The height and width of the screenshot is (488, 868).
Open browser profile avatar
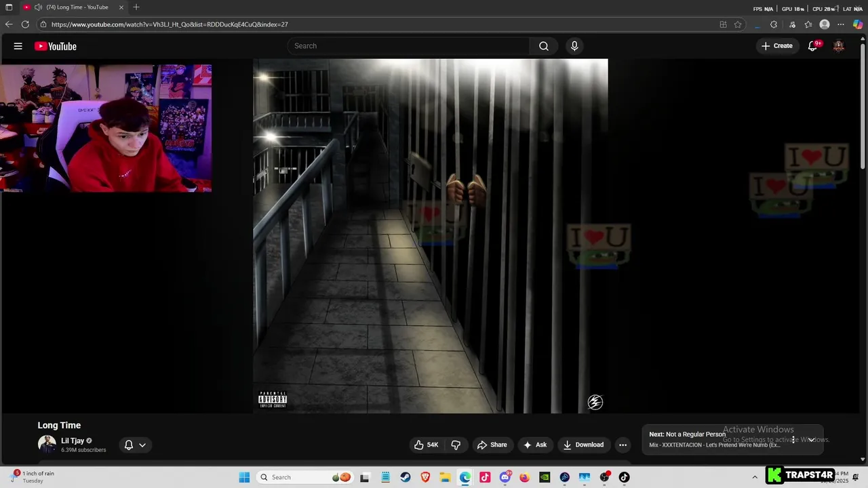click(x=825, y=24)
